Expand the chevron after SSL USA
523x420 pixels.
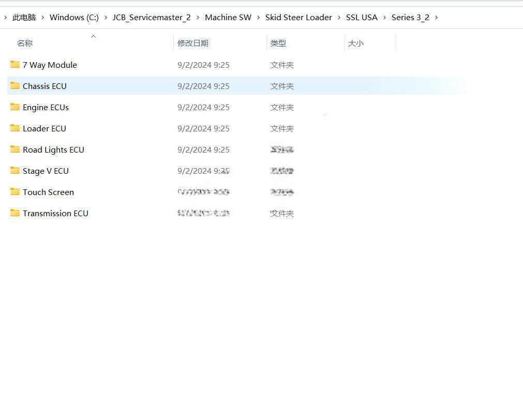[383, 17]
